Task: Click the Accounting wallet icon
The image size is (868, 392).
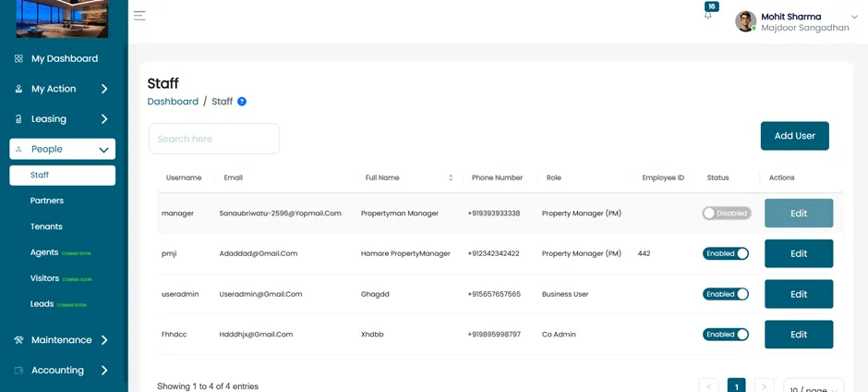Action: (x=18, y=370)
